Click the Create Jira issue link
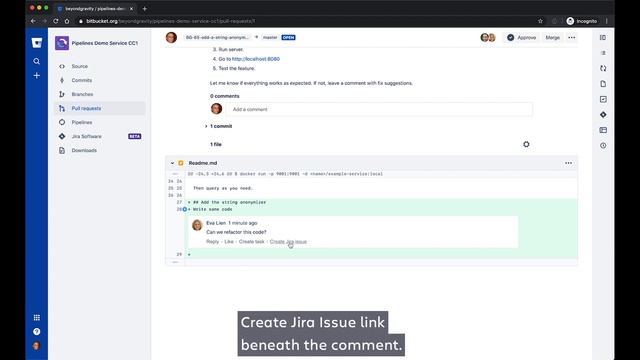This screenshot has height=360, width=640. coord(288,242)
